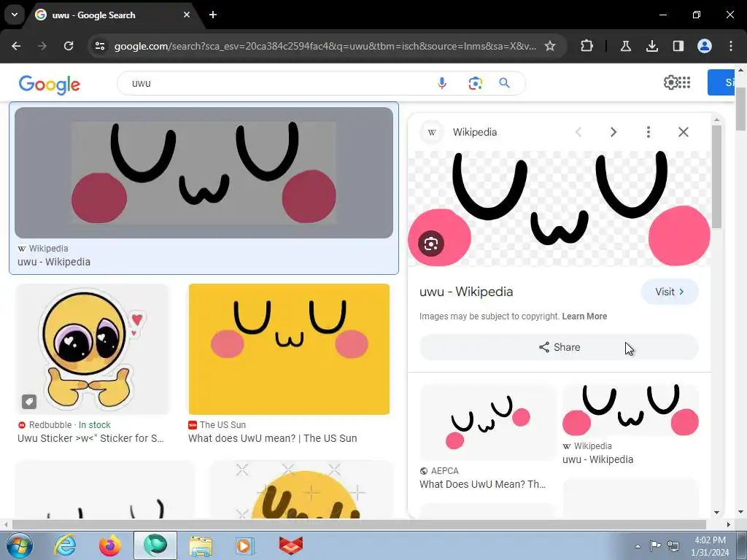Click the preview panel scrollbar thumb
Screen dimensions: 747x560
716,176
